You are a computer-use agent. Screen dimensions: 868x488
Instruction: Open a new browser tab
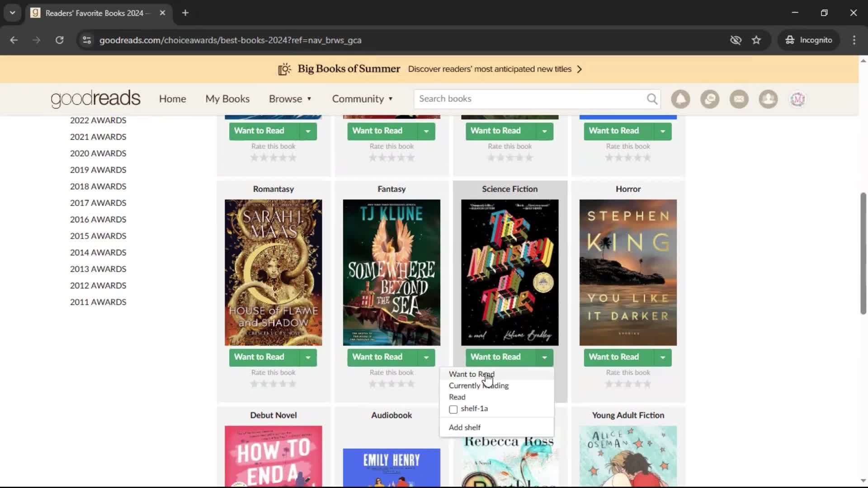[x=185, y=13]
